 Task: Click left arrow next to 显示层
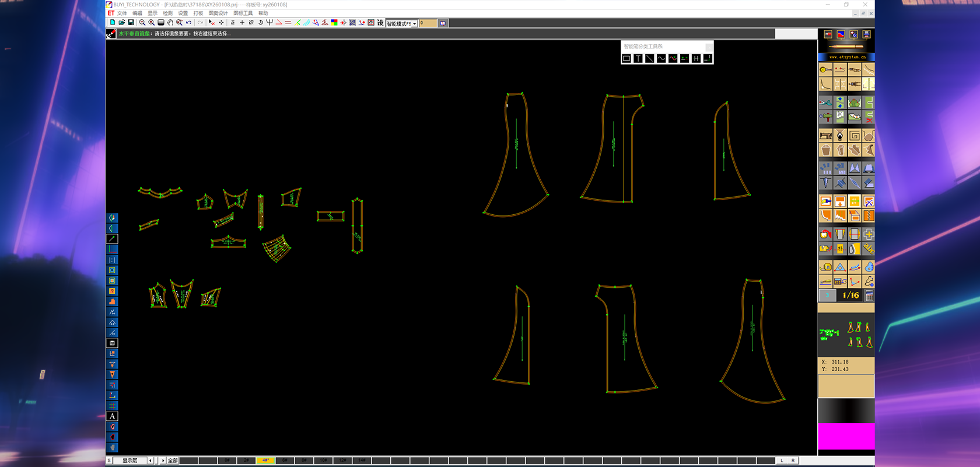point(150,461)
